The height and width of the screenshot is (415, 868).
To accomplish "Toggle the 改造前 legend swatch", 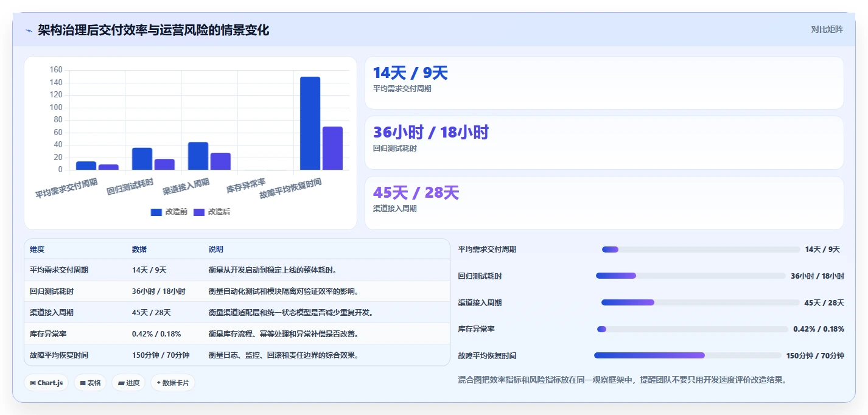I will pos(156,212).
